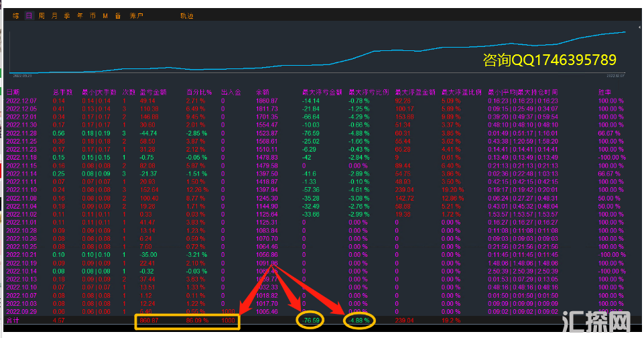Screen dimensions: 644x338
Task: Switch to the 月 monthly tab
Action: point(55,15)
